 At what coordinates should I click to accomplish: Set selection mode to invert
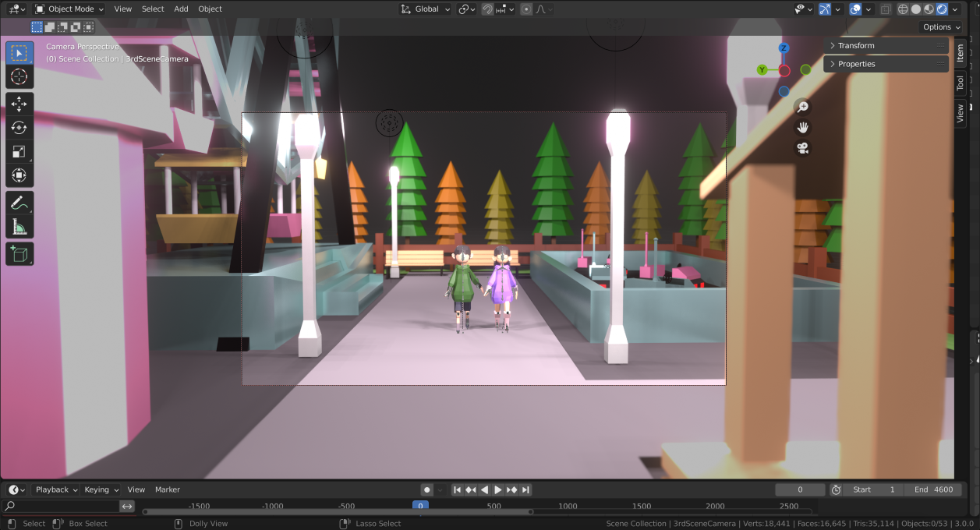[x=76, y=27]
